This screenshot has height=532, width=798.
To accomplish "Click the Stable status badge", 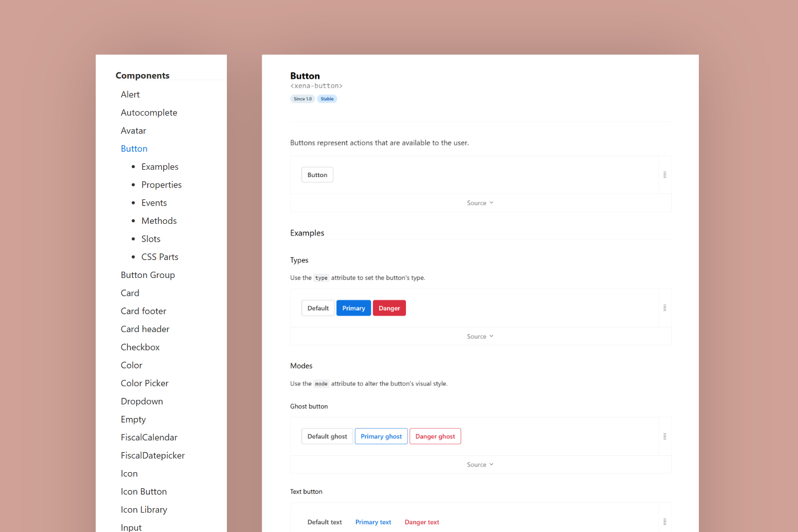I will click(x=327, y=99).
